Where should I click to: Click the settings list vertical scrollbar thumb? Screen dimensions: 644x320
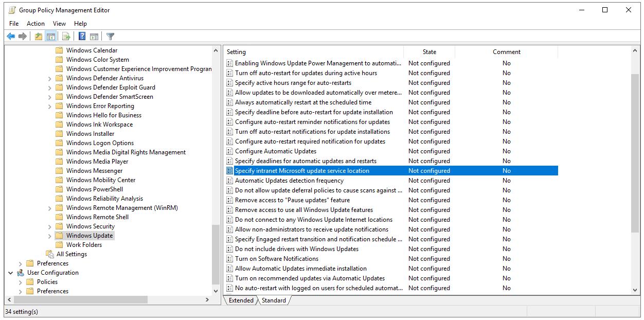pyautogui.click(x=635, y=154)
